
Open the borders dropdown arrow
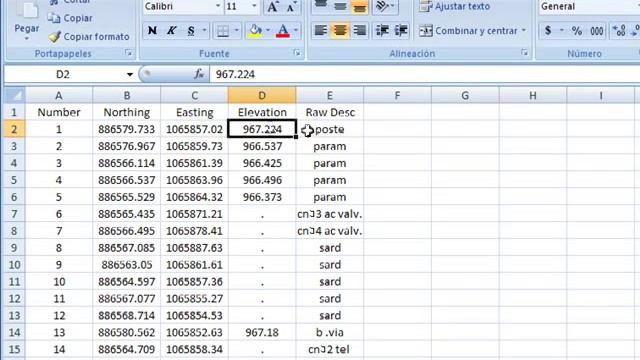pyautogui.click(x=236, y=31)
